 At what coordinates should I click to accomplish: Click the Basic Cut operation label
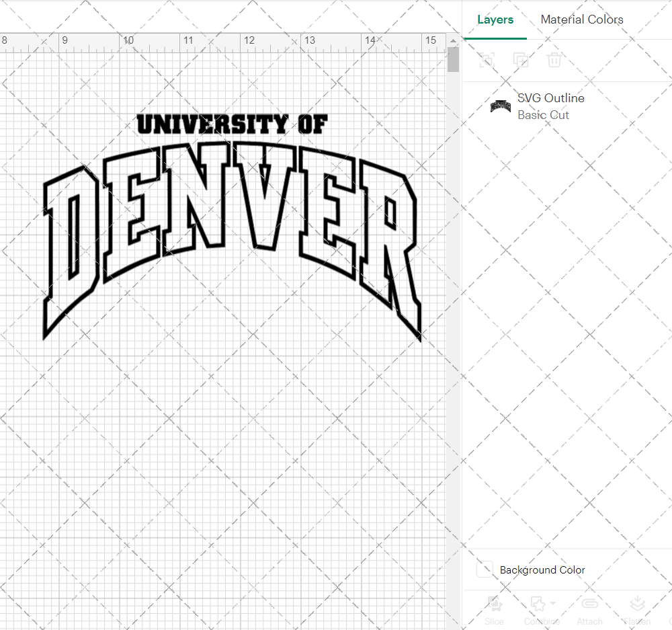[x=543, y=115]
